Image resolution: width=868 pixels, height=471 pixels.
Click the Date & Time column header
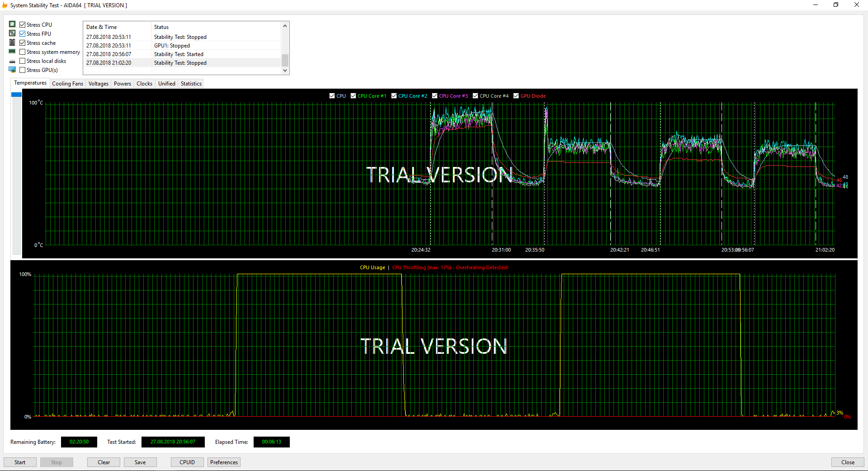click(117, 27)
